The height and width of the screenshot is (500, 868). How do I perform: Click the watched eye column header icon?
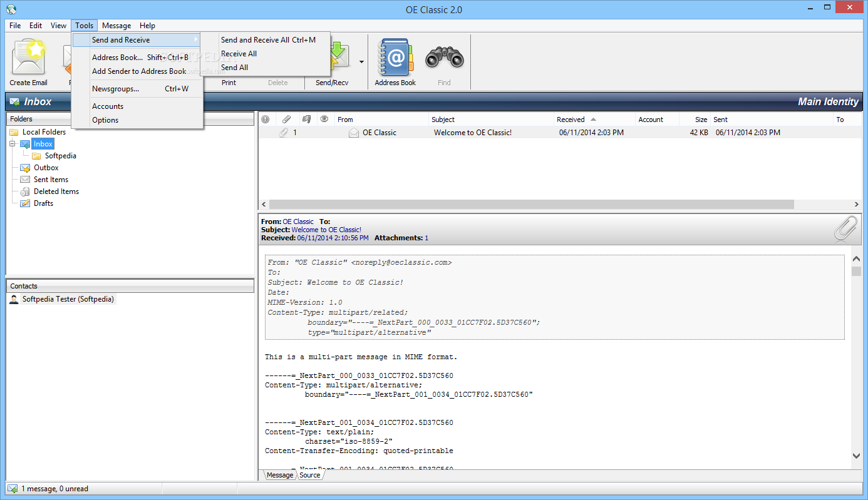[324, 119]
